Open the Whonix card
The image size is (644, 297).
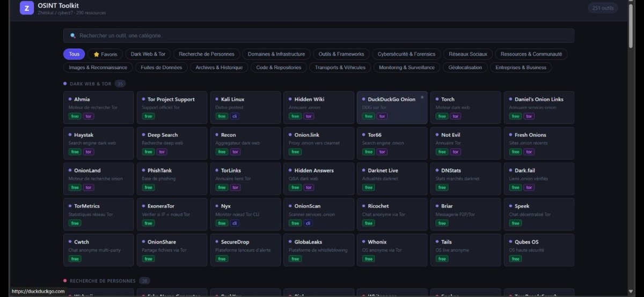click(392, 250)
